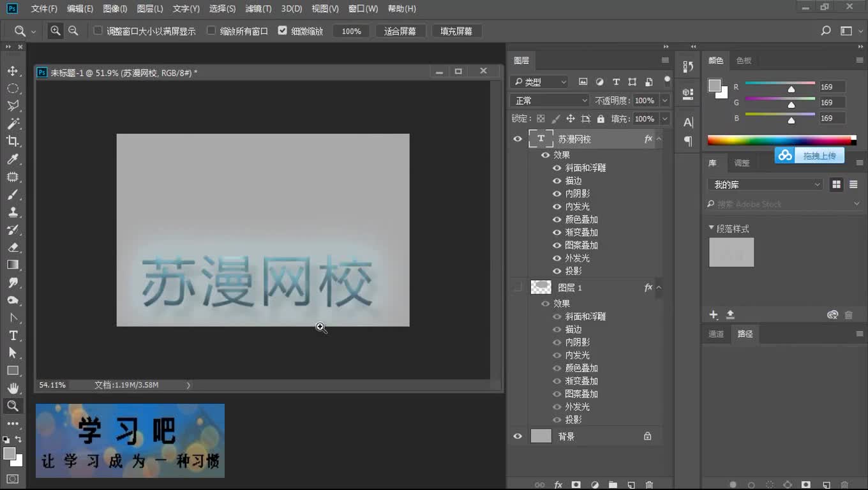Screen dimensions: 868x490
Task: Click the 100% zoom input field
Action: coord(351,30)
